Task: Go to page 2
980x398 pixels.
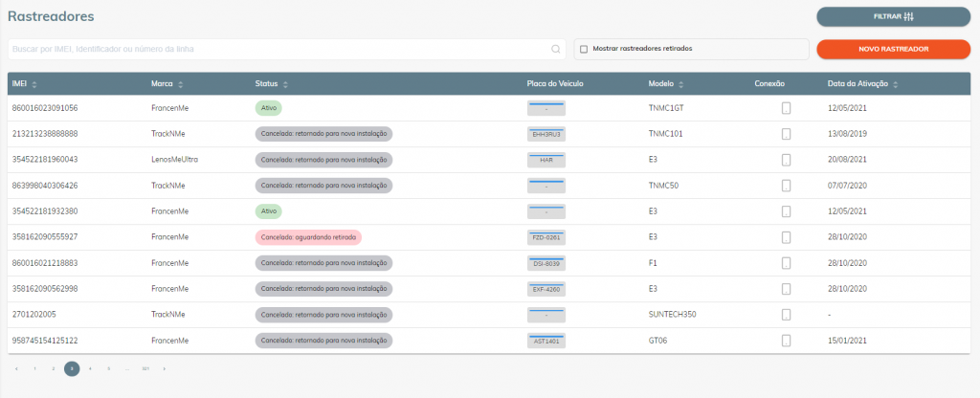Action: pos(54,368)
